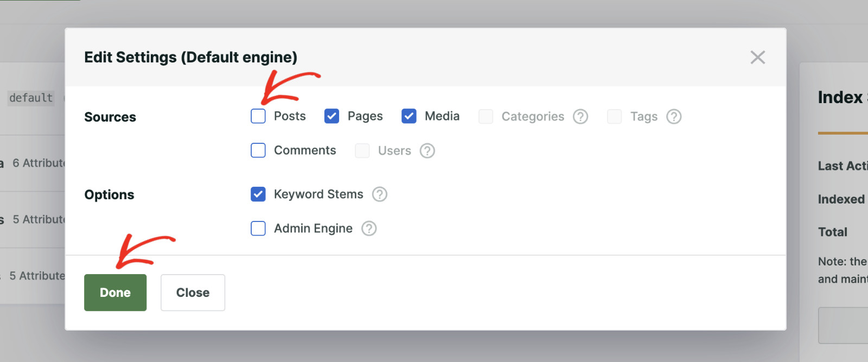Click the Tags question mark icon
The width and height of the screenshot is (868, 362).
(673, 116)
